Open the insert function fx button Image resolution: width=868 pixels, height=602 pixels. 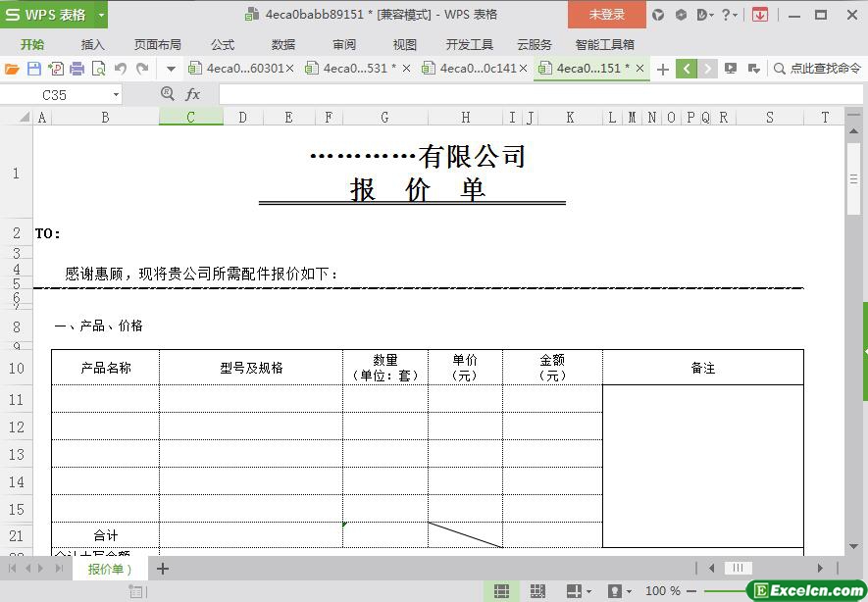pos(192,95)
